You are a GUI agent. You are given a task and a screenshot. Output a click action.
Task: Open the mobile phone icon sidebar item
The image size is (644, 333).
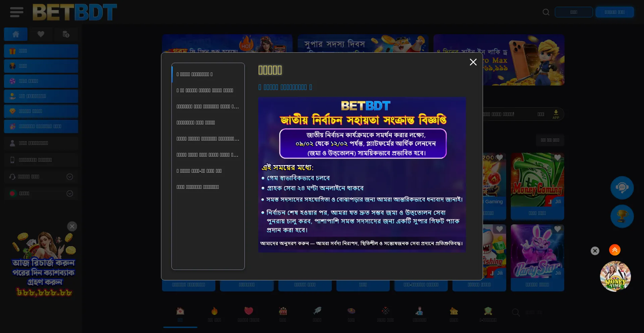41,160
